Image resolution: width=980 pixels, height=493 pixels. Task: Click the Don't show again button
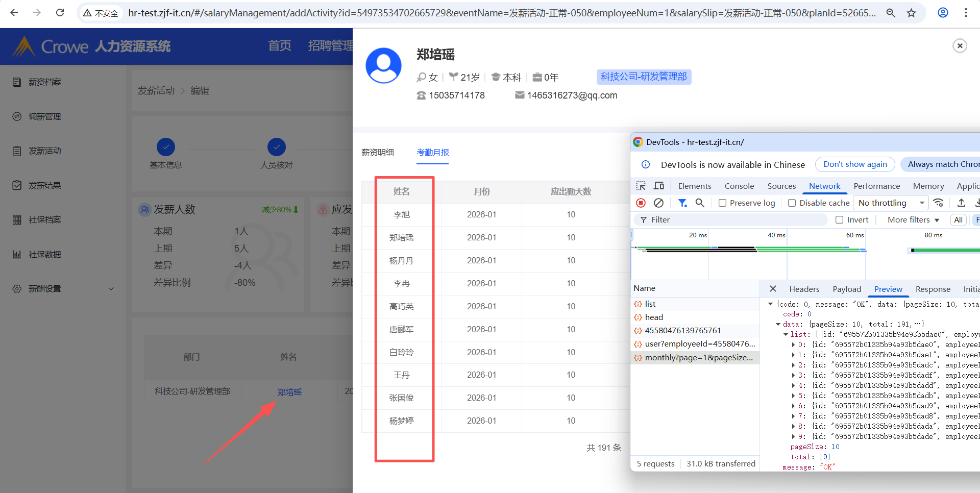[855, 164]
